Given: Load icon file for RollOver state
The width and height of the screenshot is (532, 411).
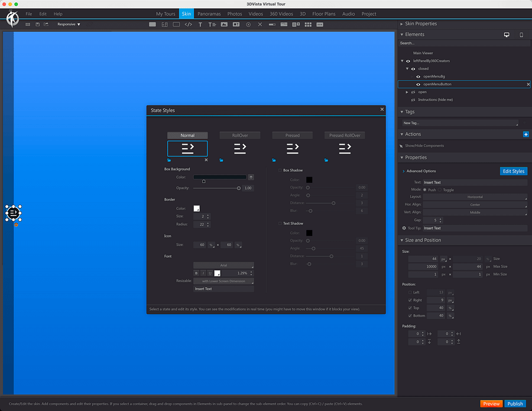Looking at the screenshot, I should click(221, 160).
